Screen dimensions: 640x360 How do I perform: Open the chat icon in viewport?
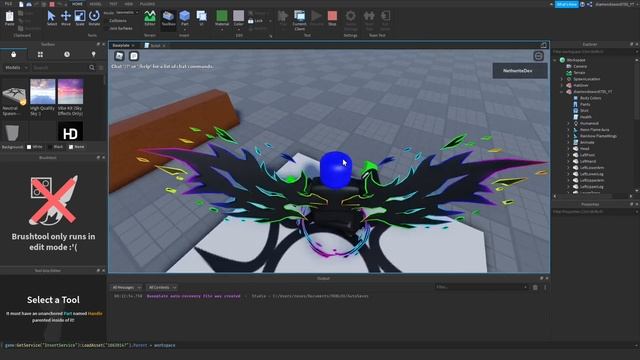(134, 56)
